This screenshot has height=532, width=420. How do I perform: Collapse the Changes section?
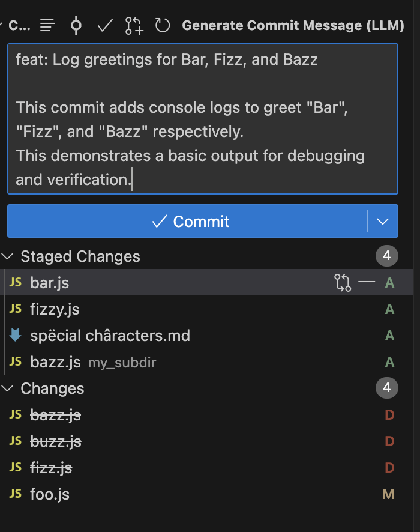(8, 388)
